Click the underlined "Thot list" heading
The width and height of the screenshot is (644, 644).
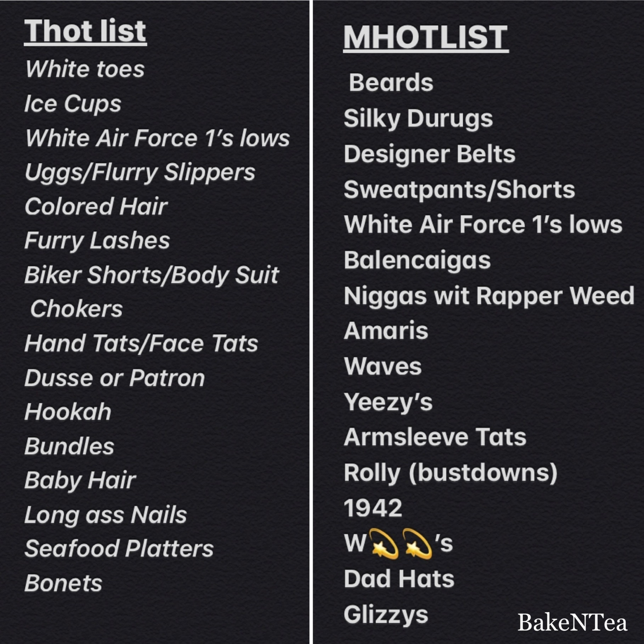pyautogui.click(x=85, y=31)
